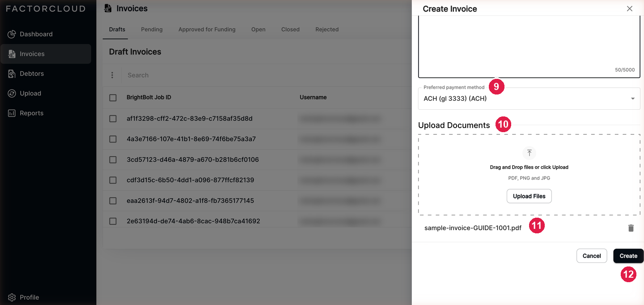644x305 pixels.
Task: Go to the Closed tab
Action: coord(290,29)
